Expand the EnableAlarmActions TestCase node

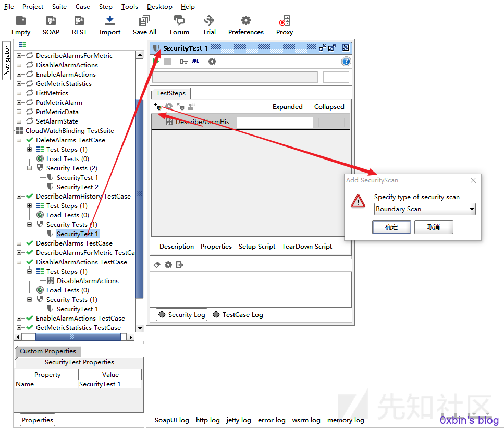tap(19, 319)
